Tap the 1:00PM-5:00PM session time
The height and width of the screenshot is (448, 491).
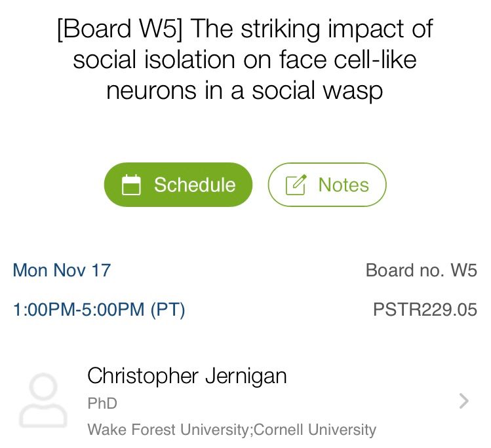coord(80,309)
